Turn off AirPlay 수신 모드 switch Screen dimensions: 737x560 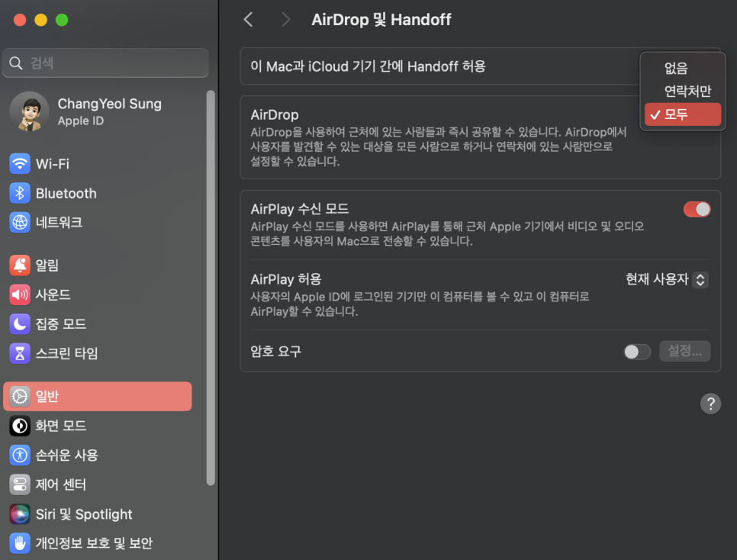[697, 209]
